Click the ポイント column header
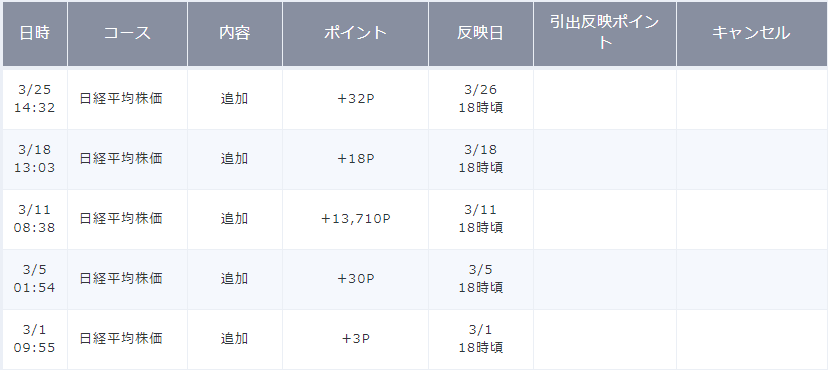 (x=355, y=34)
